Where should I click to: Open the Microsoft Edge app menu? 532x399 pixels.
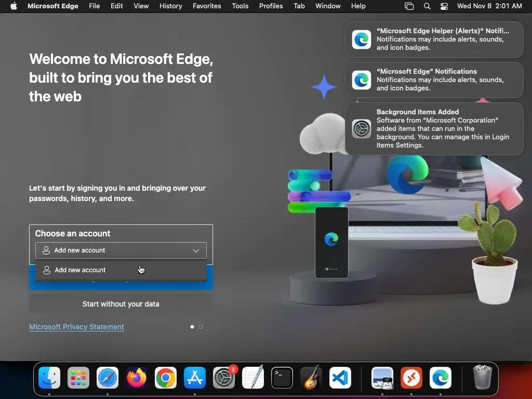click(53, 6)
